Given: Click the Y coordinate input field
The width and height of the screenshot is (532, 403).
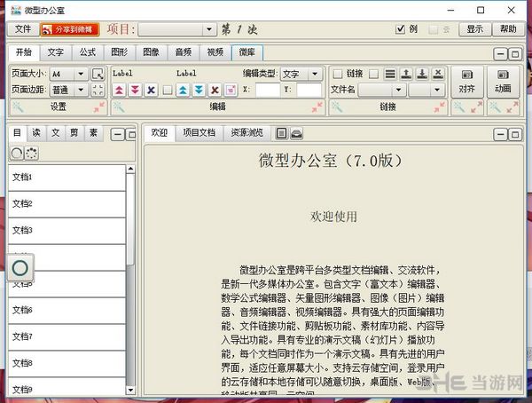Looking at the screenshot, I should [x=309, y=90].
